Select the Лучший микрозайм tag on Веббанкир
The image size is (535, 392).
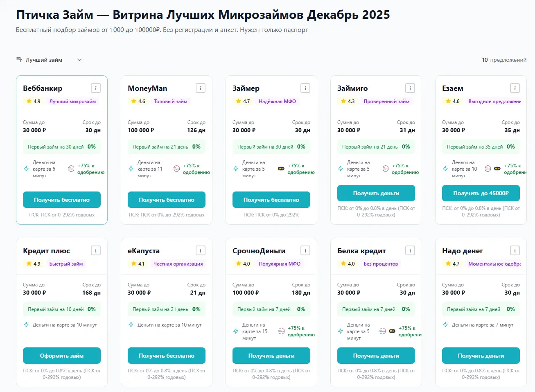(x=72, y=101)
